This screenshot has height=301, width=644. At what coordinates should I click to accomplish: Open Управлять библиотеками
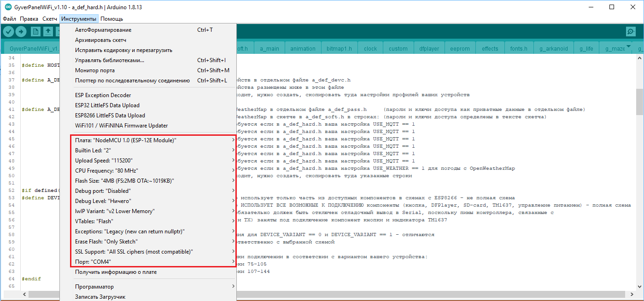148,60
